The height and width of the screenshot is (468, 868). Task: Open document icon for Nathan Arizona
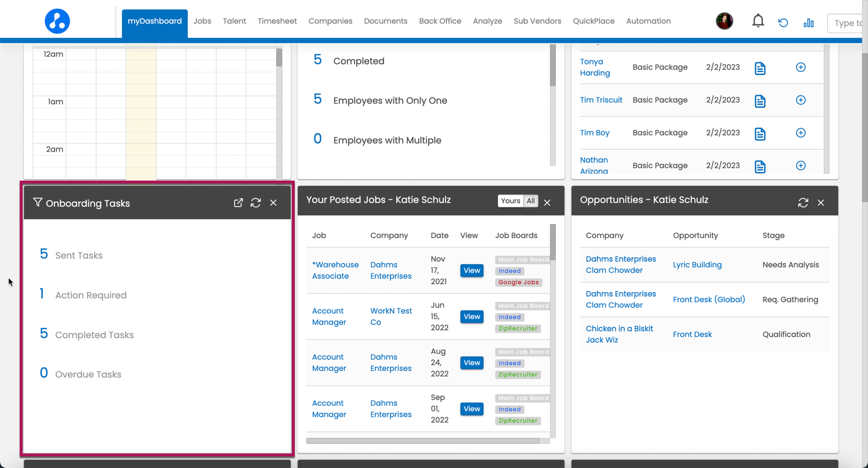[760, 167]
